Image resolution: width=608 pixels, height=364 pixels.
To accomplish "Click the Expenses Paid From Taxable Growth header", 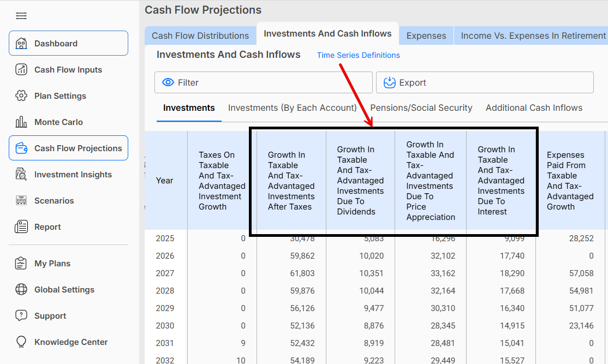I will tap(570, 181).
